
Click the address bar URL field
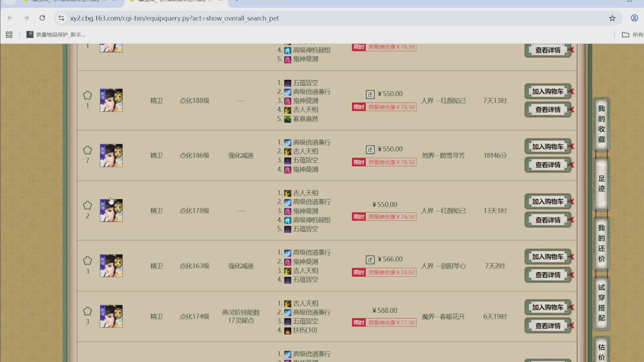tap(174, 18)
